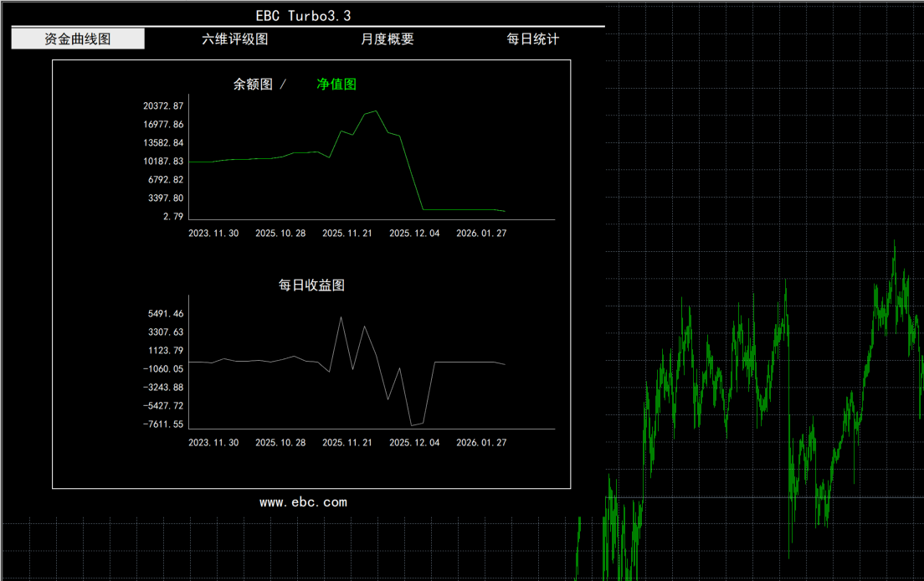Click the green equity curve peak
Image resolution: width=924 pixels, height=581 pixels.
point(376,111)
